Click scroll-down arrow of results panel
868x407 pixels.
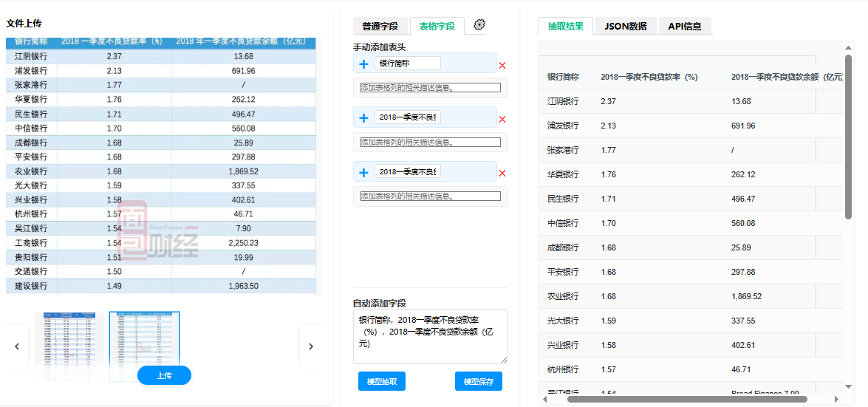coord(849,386)
